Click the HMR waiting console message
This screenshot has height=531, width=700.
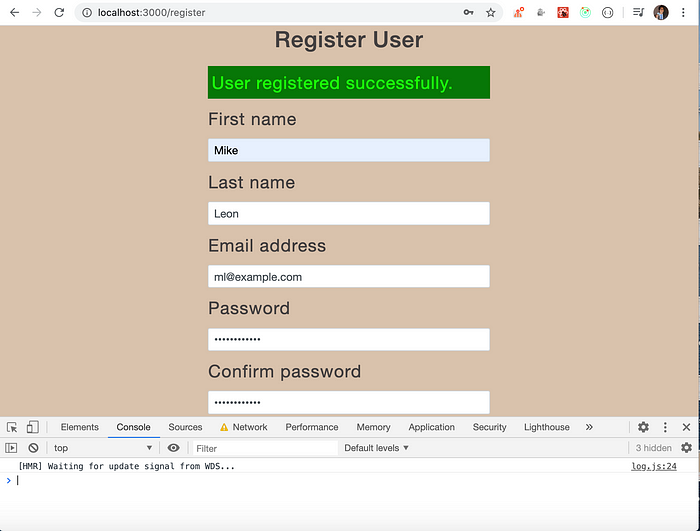126,466
